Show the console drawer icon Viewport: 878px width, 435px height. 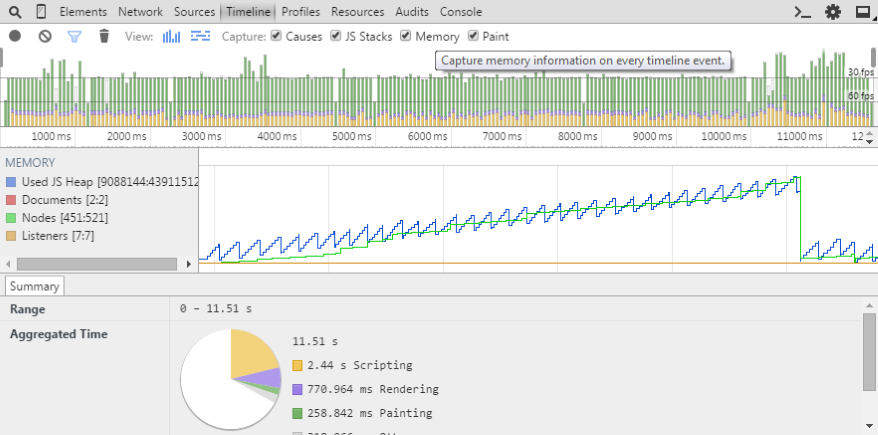[x=801, y=12]
